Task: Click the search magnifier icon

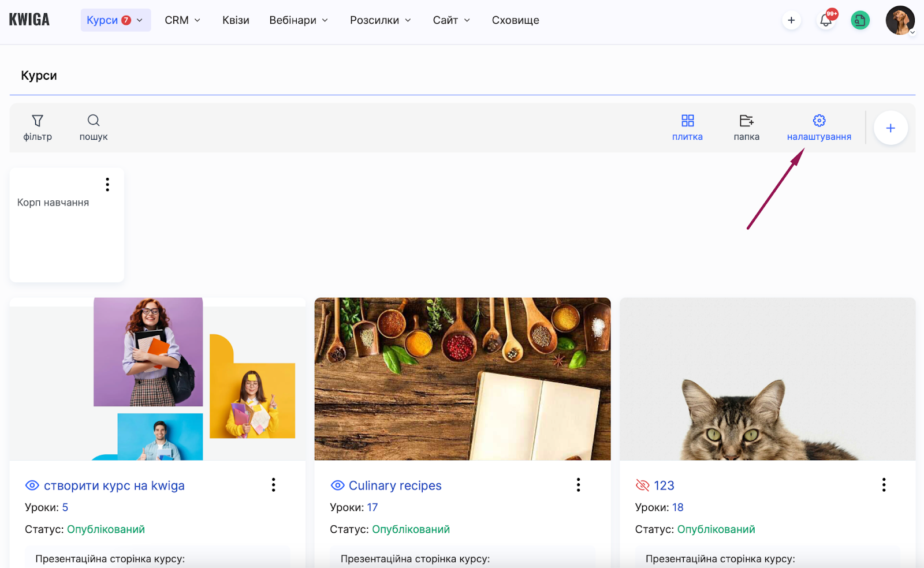Action: [x=94, y=121]
